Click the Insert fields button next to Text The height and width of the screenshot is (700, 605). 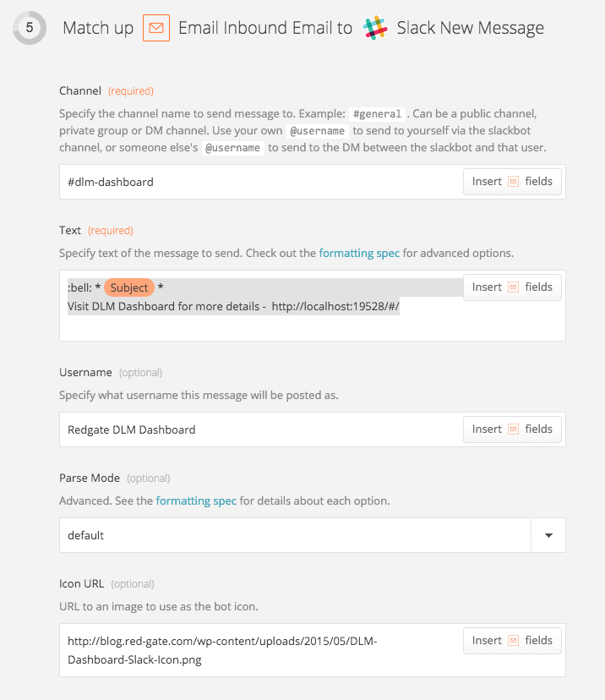pos(512,287)
